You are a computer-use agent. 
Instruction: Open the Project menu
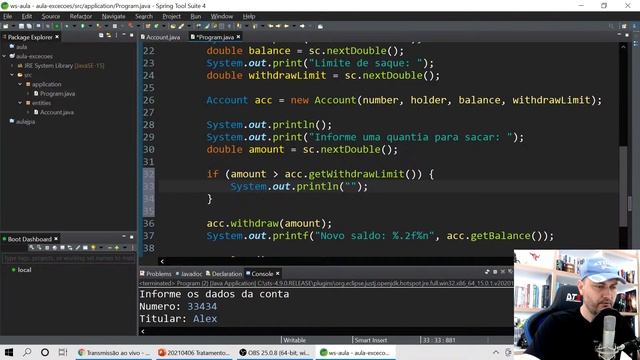point(171,16)
